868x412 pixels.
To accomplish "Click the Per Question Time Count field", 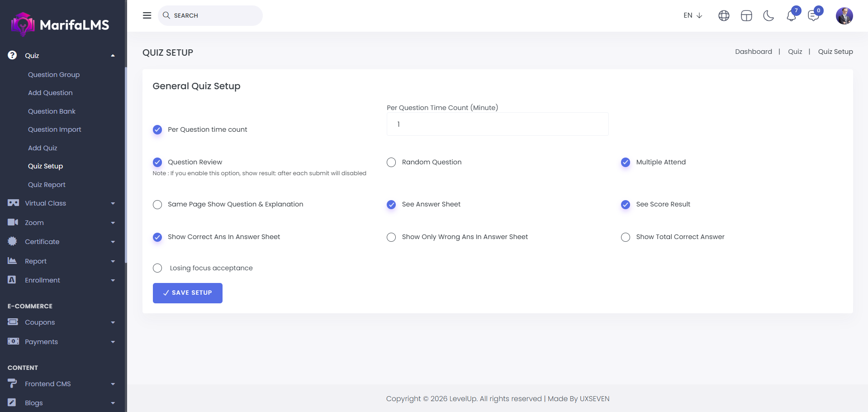I will [497, 124].
